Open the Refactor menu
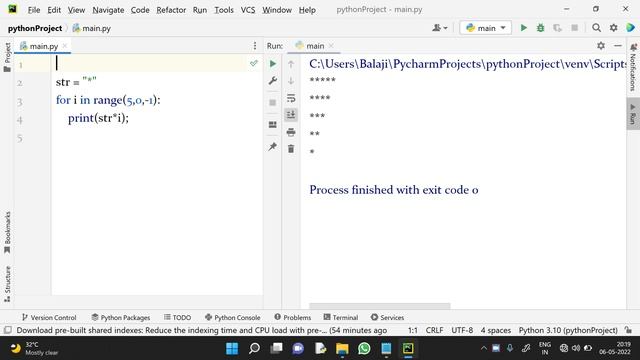 click(171, 10)
